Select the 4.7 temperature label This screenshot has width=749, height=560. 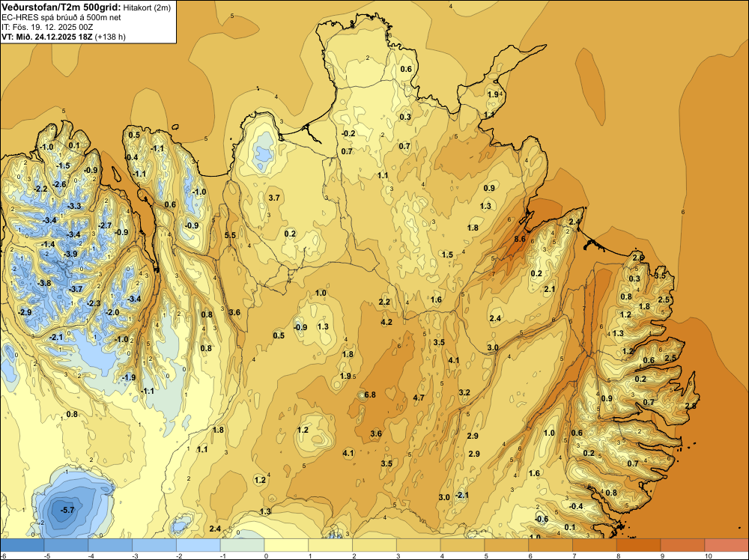pos(419,398)
